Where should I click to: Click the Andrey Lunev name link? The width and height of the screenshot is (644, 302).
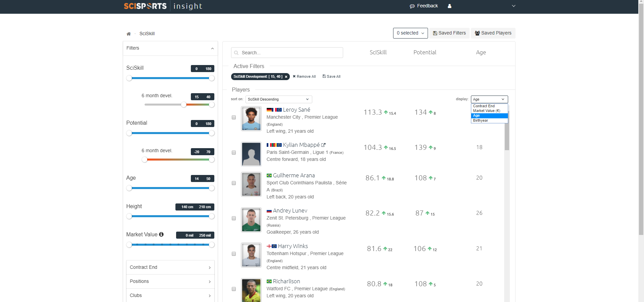(290, 210)
